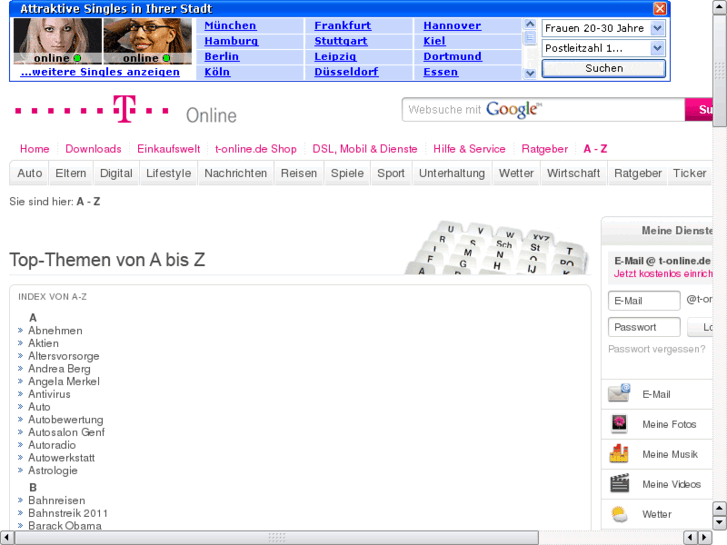
Task: Switch to the Lifestyle tab
Action: pyautogui.click(x=168, y=173)
